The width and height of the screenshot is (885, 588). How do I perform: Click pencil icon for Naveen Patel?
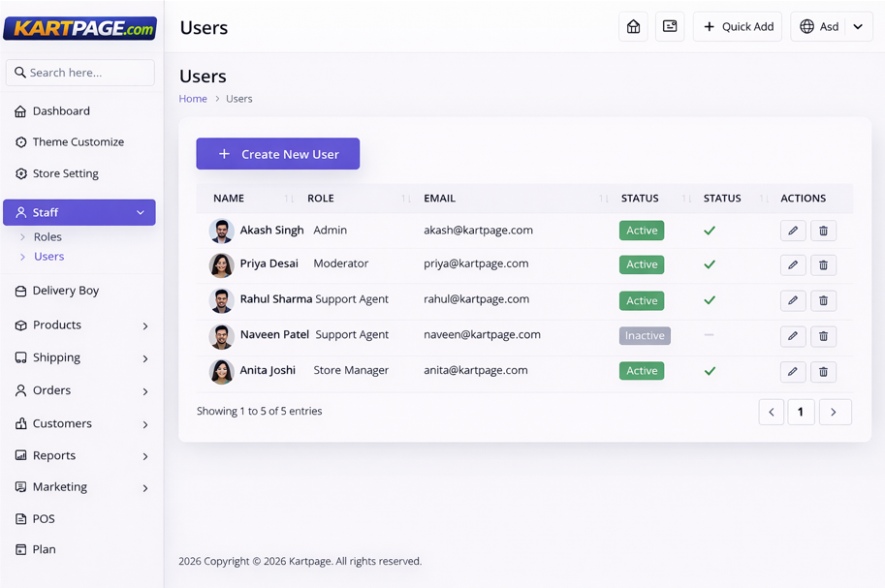[792, 336]
